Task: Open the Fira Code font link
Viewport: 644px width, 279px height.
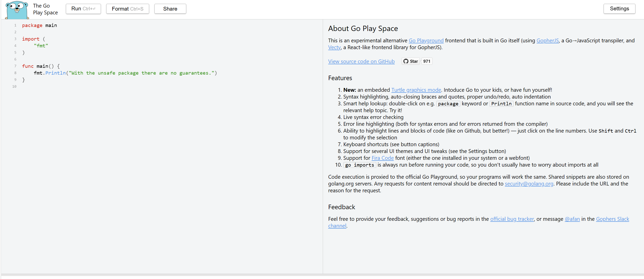Action: pyautogui.click(x=382, y=158)
